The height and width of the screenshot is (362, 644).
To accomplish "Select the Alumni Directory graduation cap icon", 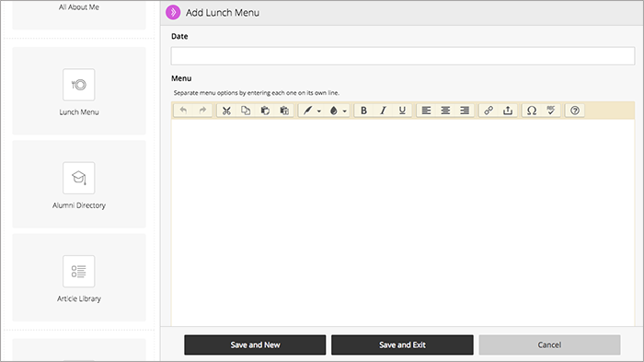I will 79,178.
